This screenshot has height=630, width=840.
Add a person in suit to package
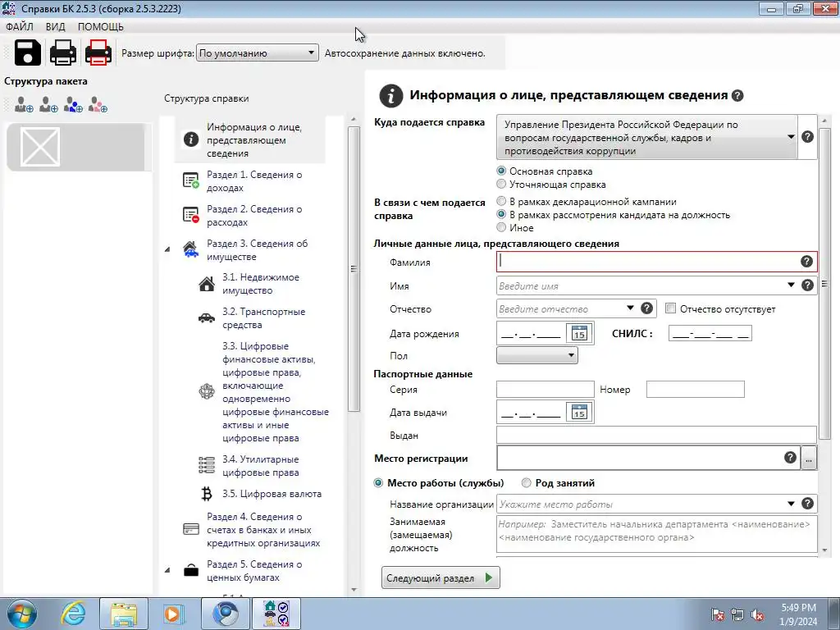(24, 104)
